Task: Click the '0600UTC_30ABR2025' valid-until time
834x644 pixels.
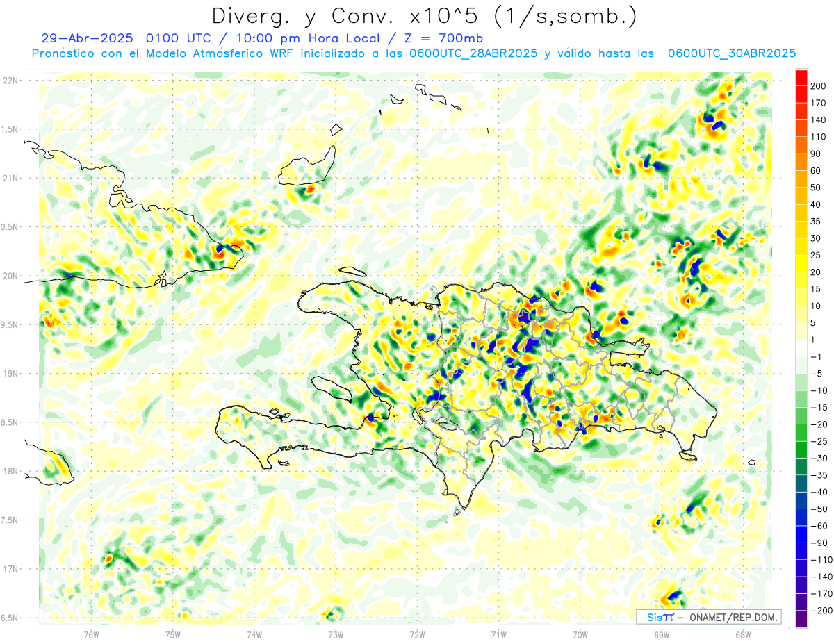Action: (732, 53)
